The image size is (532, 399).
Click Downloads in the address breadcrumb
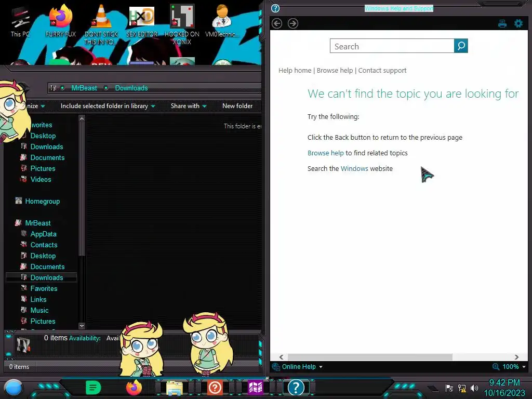[131, 88]
